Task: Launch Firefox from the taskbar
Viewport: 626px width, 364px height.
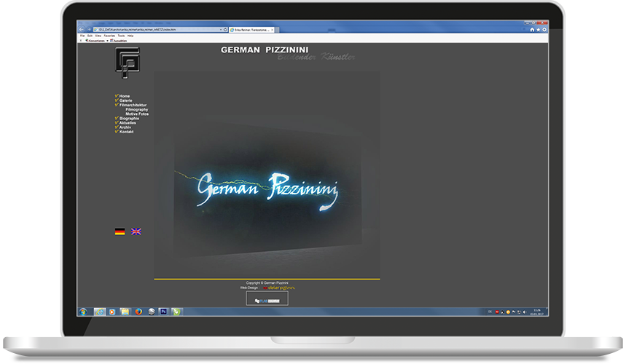Action: 138,311
